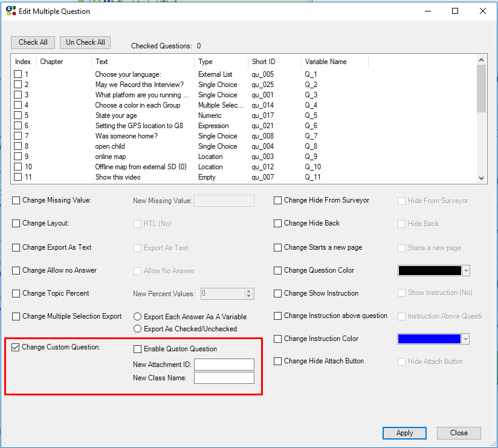
Task: Sort by the Type column header
Action: pos(221,62)
